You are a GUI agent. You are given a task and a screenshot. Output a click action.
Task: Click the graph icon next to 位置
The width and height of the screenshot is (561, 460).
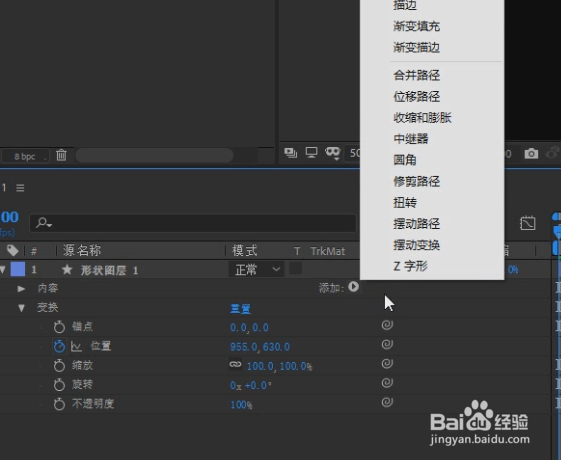76,346
